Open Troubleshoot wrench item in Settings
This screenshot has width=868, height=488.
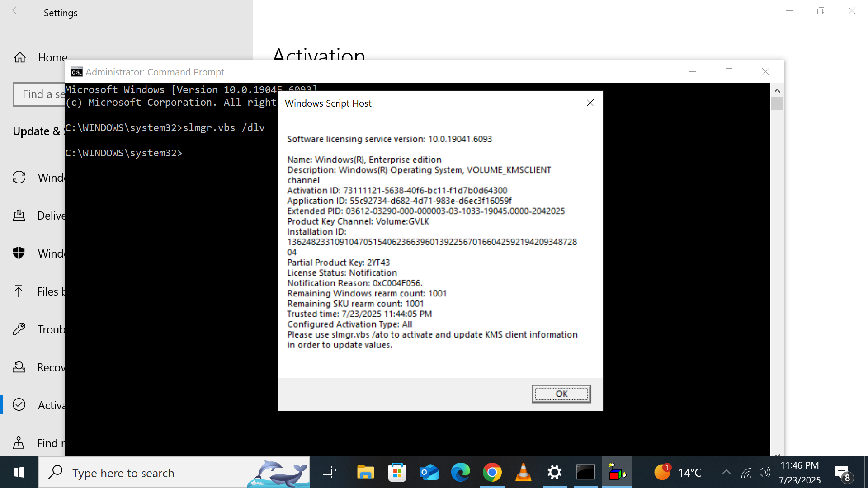(39, 329)
